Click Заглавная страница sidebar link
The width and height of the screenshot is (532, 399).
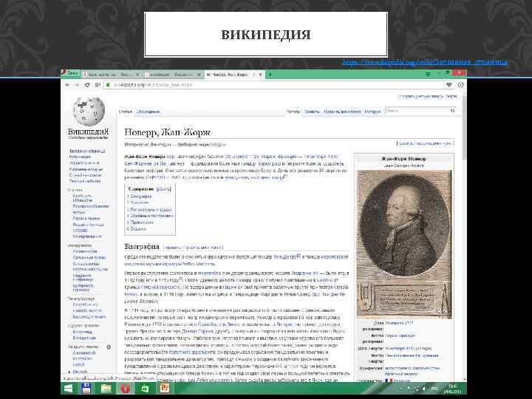tap(87, 151)
